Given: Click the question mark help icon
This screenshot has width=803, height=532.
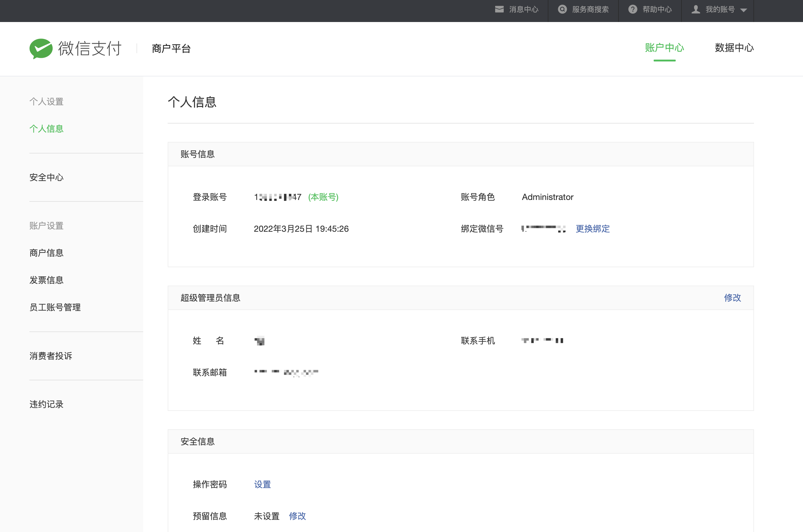Looking at the screenshot, I should (x=633, y=9).
